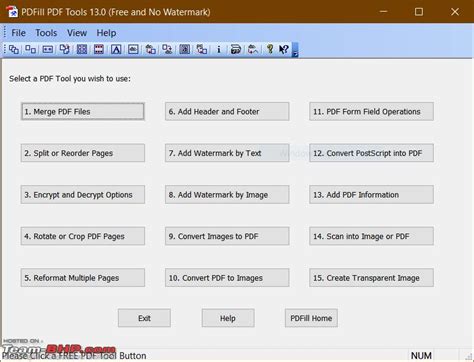Open '11. PDF Form Field Operations'
This screenshot has width=474, height=362.
click(x=371, y=111)
